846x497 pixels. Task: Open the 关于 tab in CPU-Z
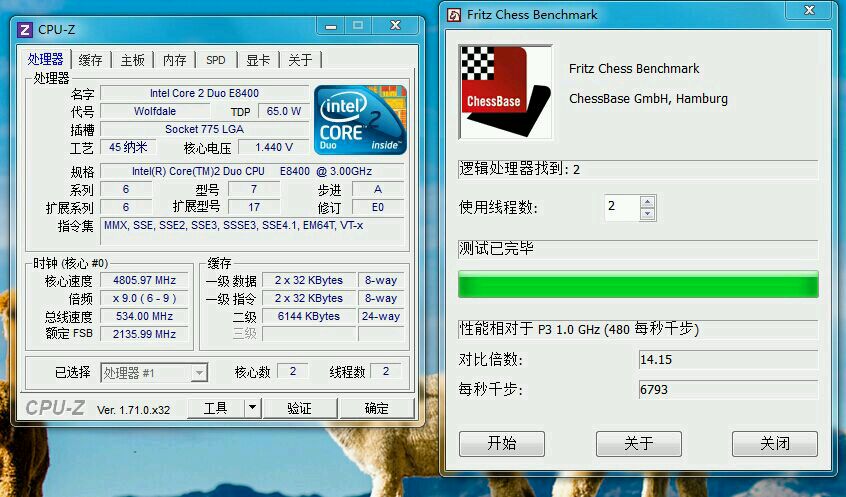pyautogui.click(x=300, y=60)
